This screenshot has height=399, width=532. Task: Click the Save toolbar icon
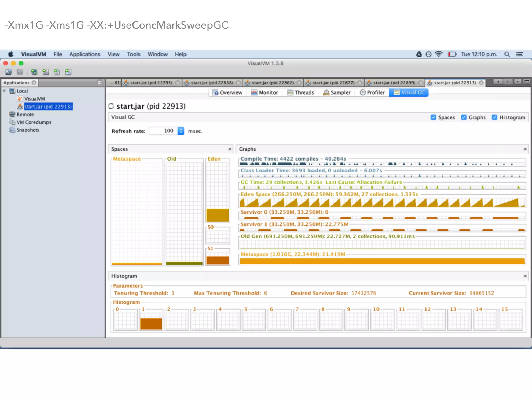(20, 72)
